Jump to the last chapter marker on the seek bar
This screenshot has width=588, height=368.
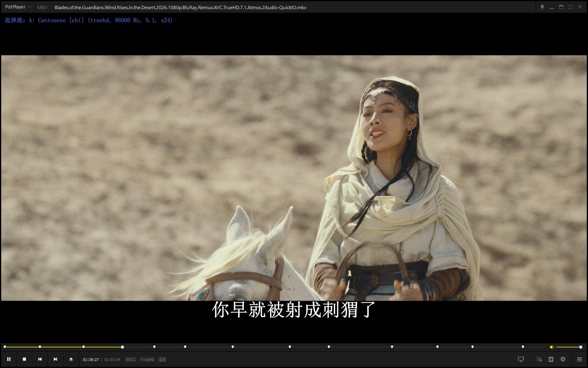coord(523,347)
